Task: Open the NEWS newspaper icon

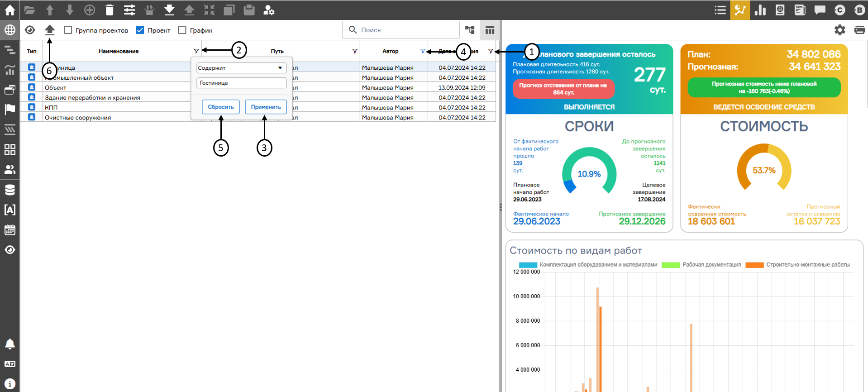Action: 800,10
